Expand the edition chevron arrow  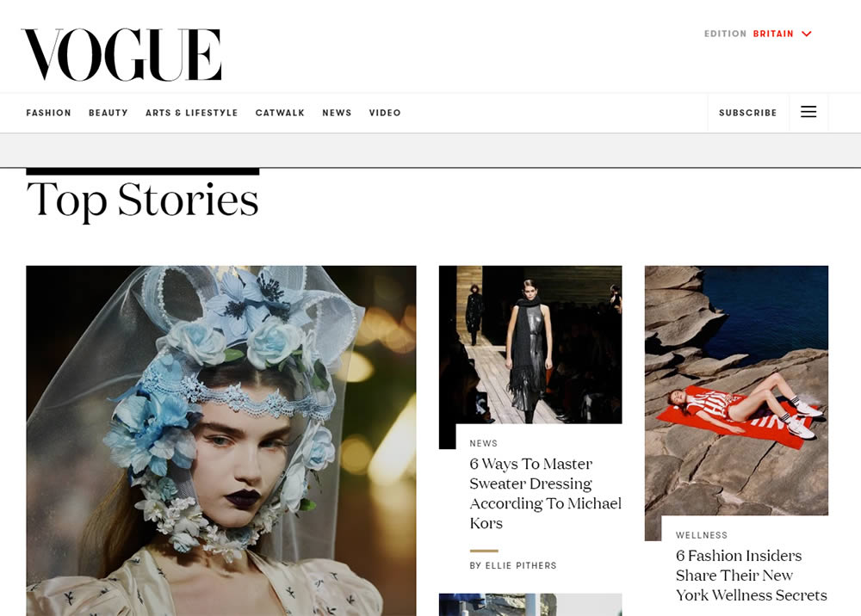pos(807,34)
